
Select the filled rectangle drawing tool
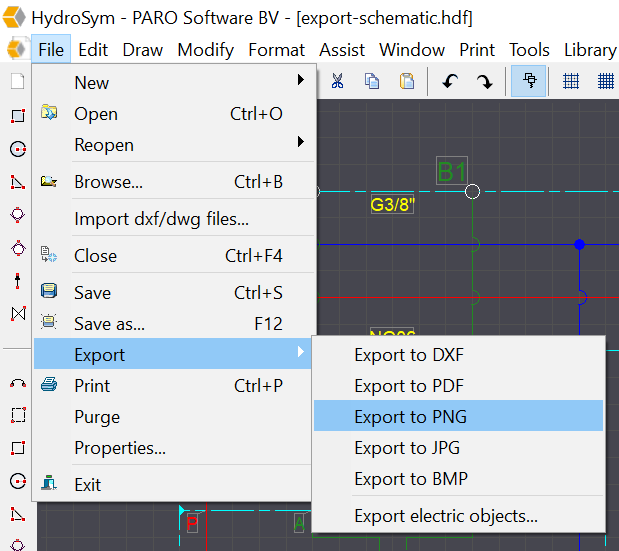pyautogui.click(x=18, y=116)
